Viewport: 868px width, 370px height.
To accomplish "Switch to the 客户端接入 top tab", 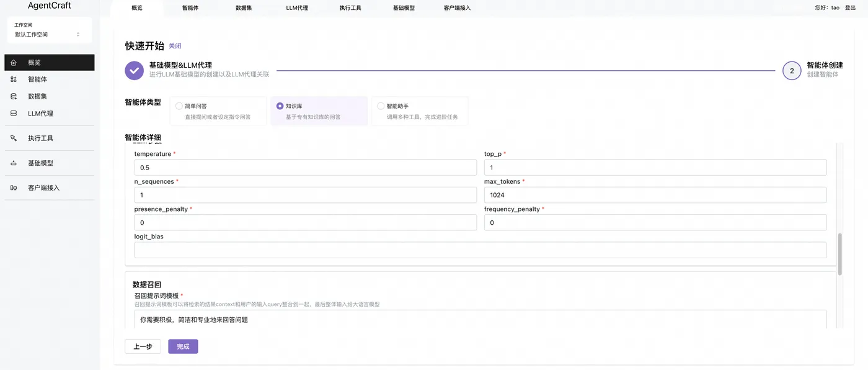I will [458, 8].
